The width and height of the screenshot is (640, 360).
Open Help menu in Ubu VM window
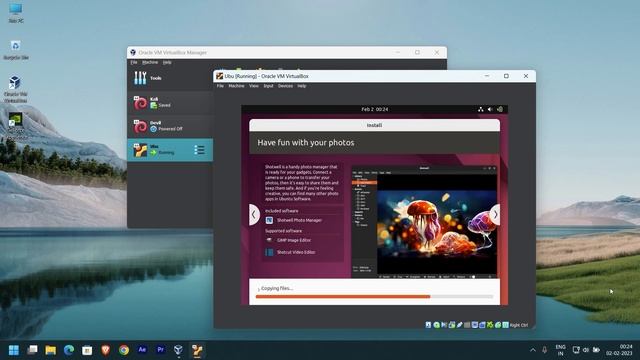click(x=302, y=86)
